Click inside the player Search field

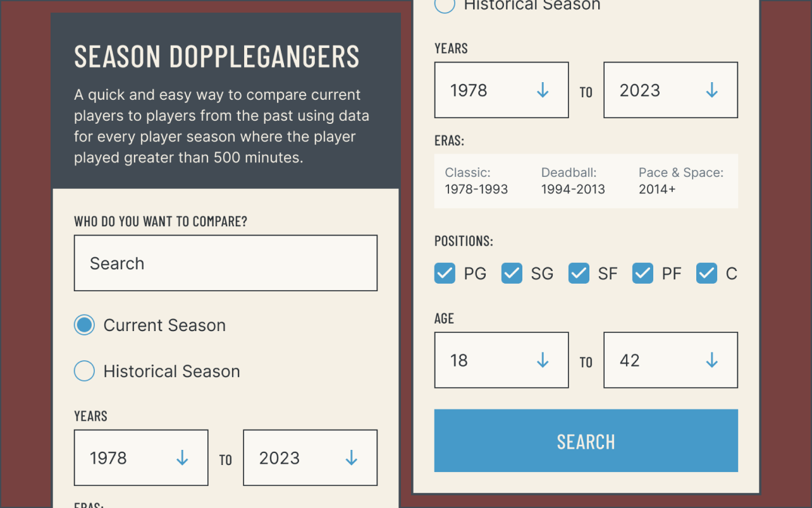point(226,263)
